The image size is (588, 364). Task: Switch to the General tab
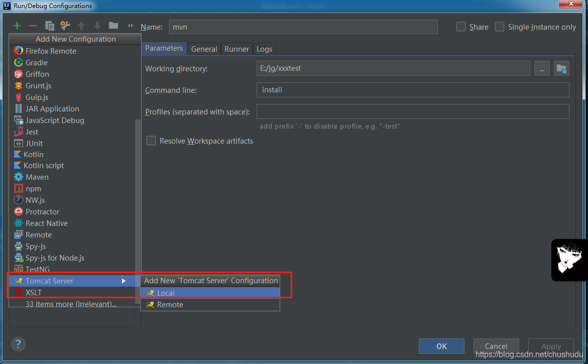click(204, 49)
